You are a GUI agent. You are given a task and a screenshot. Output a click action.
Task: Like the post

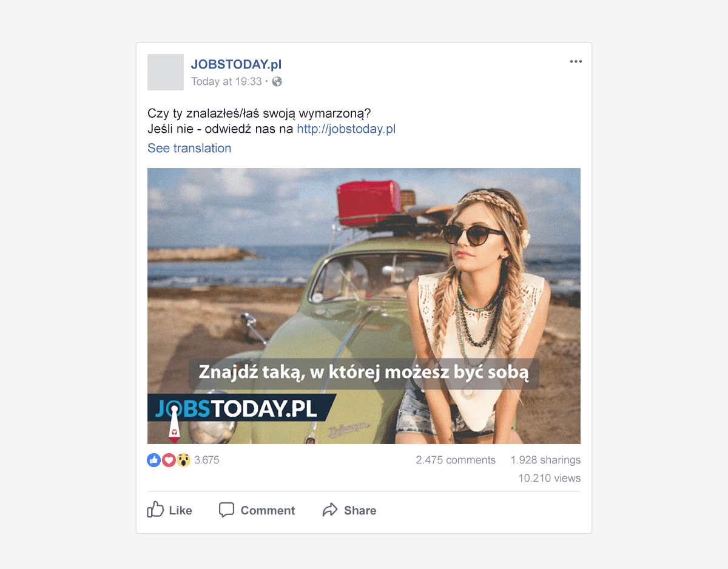(170, 510)
